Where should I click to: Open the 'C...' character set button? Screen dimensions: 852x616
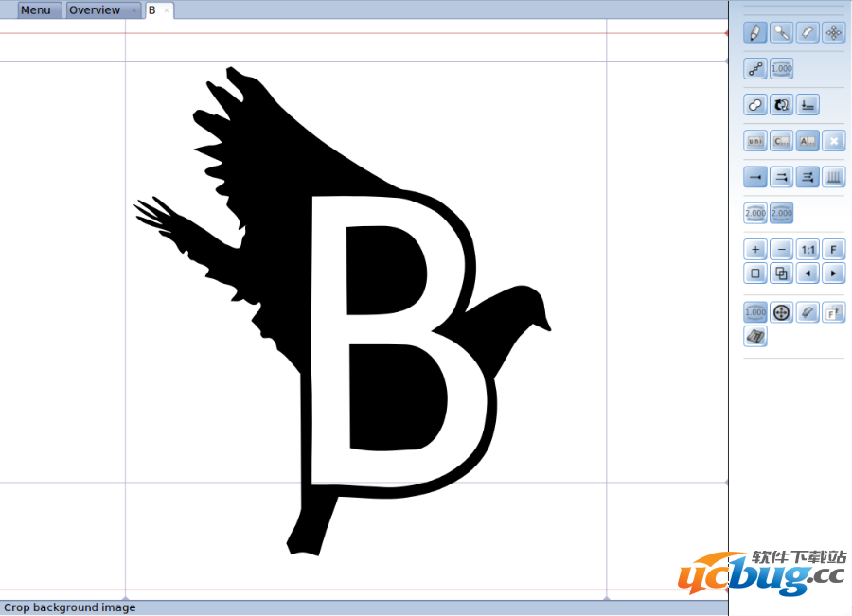tap(781, 141)
